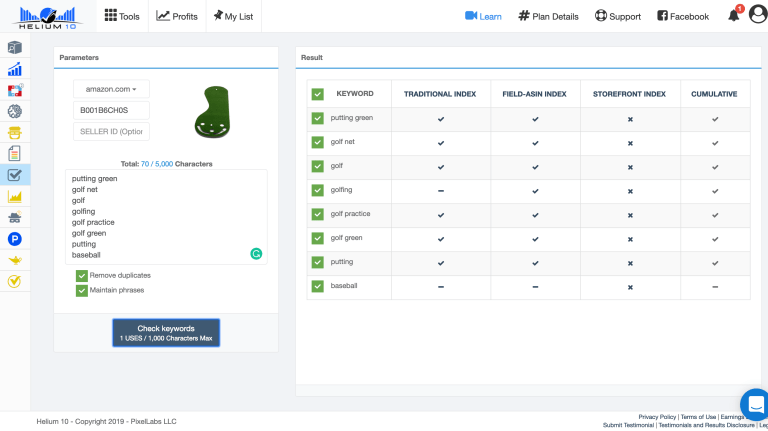Click inside the keywords text area
This screenshot has height=431, width=768.
pos(166,217)
